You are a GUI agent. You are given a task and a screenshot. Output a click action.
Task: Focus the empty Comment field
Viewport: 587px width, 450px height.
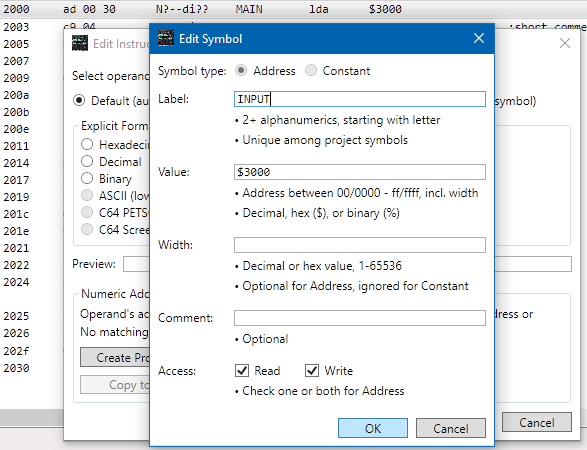[360, 318]
